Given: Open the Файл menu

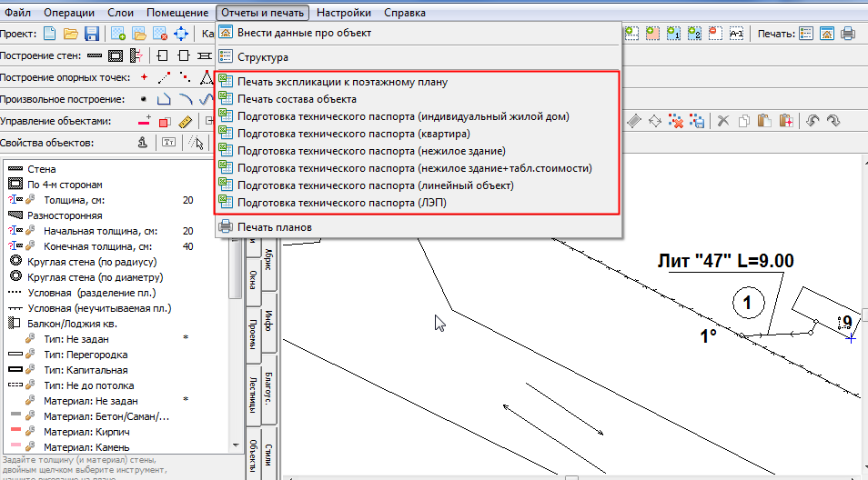Looking at the screenshot, I should point(17,12).
